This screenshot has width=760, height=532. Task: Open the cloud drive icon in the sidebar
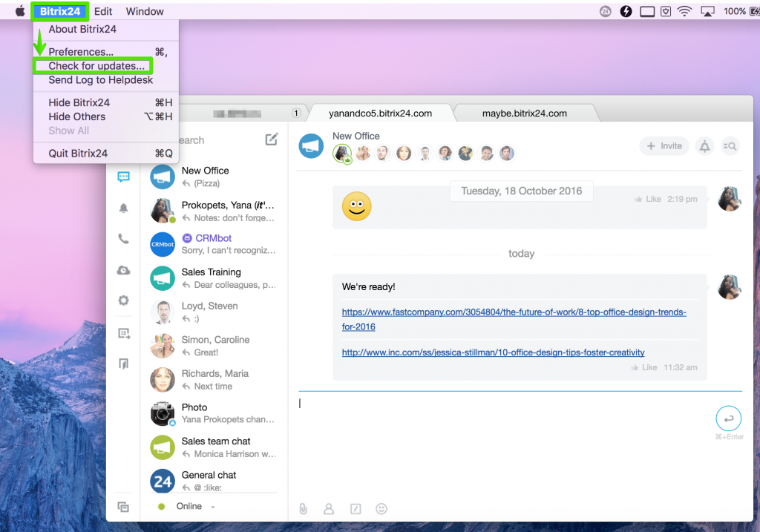(124, 270)
